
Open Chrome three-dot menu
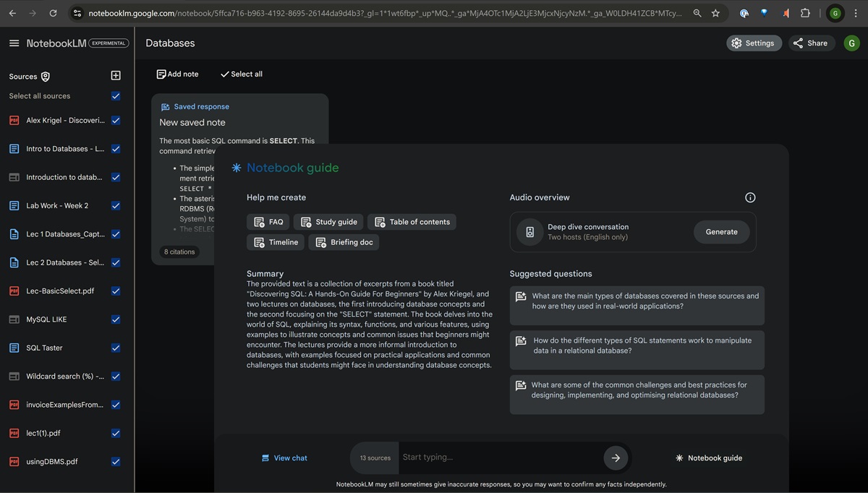pos(856,13)
